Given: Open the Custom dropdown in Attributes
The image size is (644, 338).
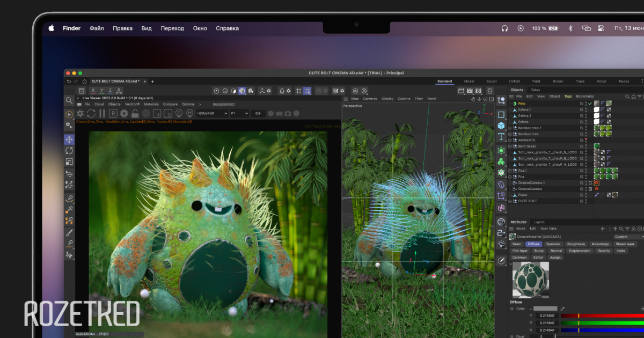Looking at the screenshot, I should coord(629,237).
